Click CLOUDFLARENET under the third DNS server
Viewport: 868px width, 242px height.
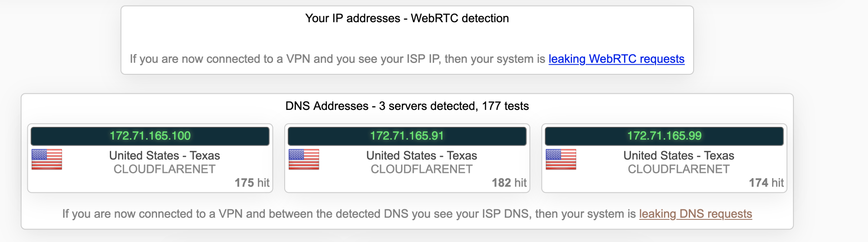coord(679,169)
